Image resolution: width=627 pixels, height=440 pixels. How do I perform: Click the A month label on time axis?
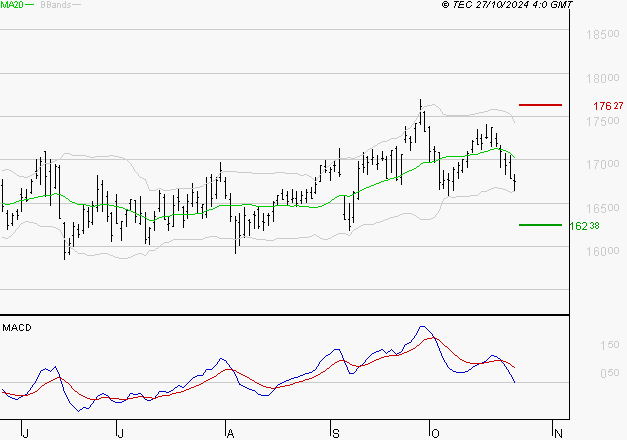pos(230,434)
